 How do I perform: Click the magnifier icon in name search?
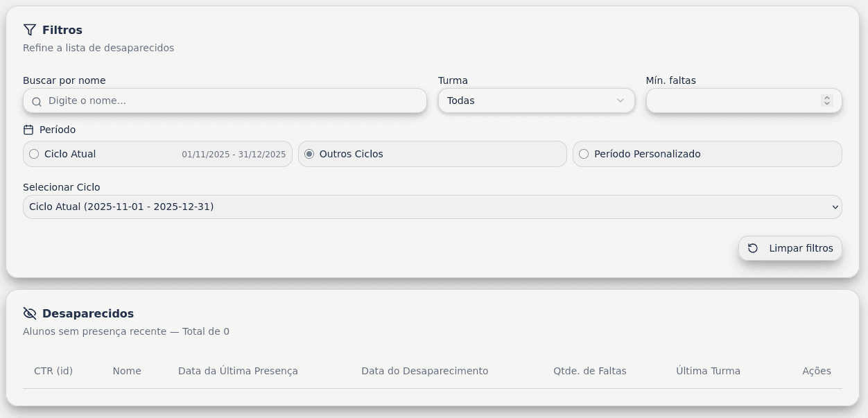point(37,101)
